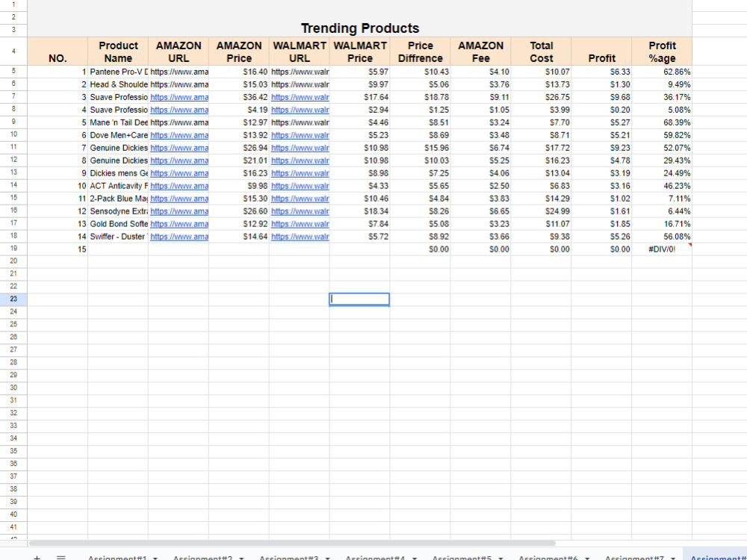Select the plain Walmart URL in Mane 'n Tail row
Image resolution: width=747 pixels, height=560 pixels.
(x=300, y=122)
